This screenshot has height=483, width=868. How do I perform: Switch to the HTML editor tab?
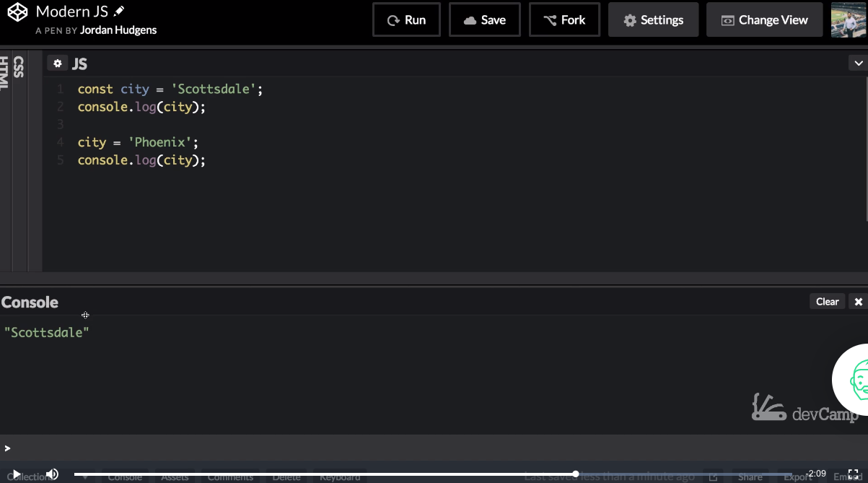click(x=4, y=72)
